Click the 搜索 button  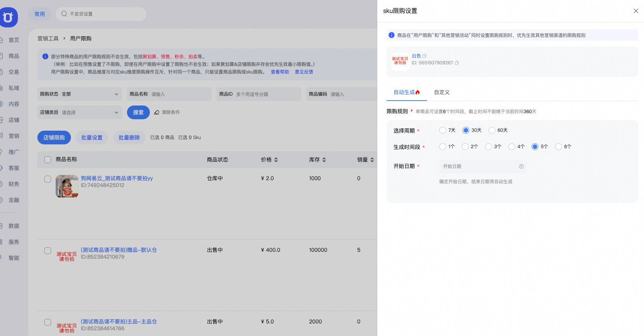pos(138,112)
